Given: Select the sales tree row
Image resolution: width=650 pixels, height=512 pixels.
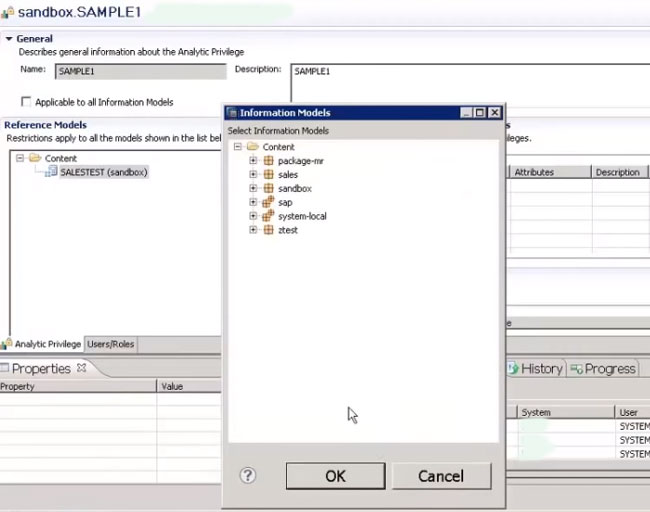Looking at the screenshot, I should click(x=288, y=175).
